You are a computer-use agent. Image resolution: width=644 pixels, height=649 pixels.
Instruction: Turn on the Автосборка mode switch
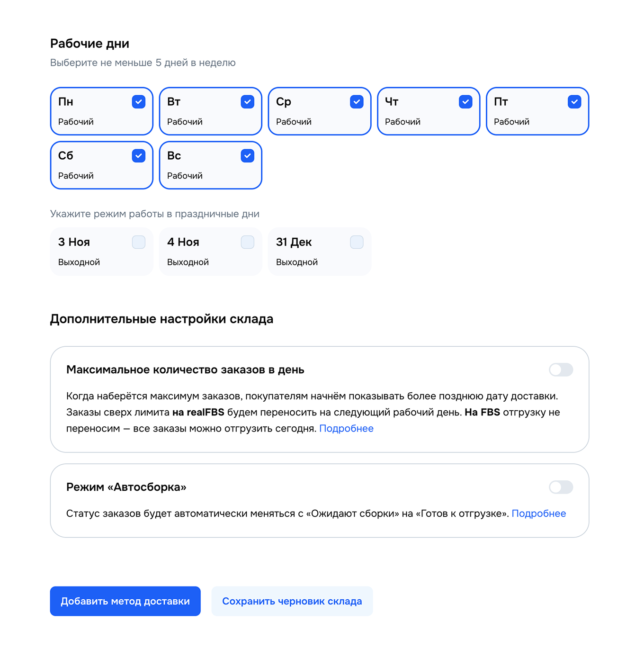point(561,487)
